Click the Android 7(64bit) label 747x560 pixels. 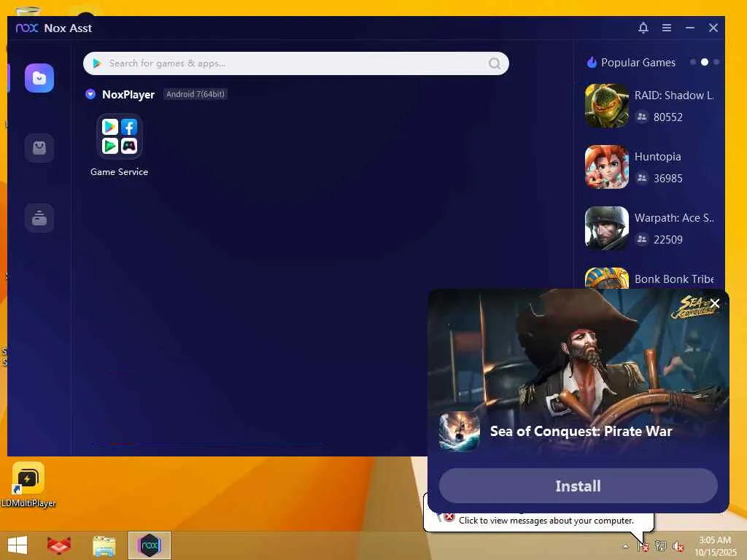tap(196, 94)
